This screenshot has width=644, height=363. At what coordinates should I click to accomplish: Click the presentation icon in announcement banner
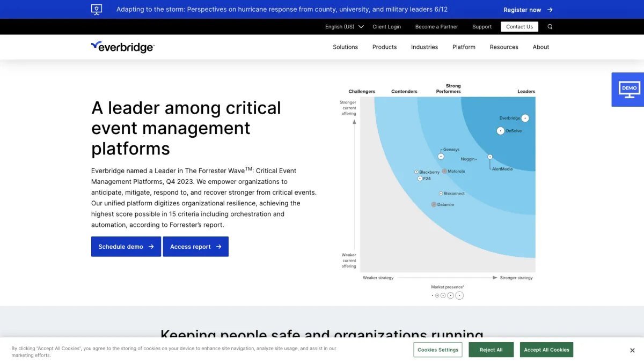click(x=97, y=9)
